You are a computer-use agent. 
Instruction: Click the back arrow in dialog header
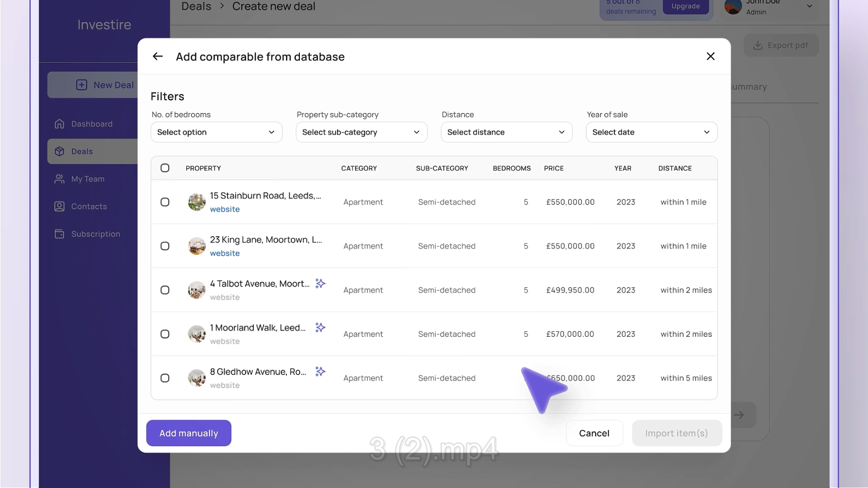tap(158, 56)
